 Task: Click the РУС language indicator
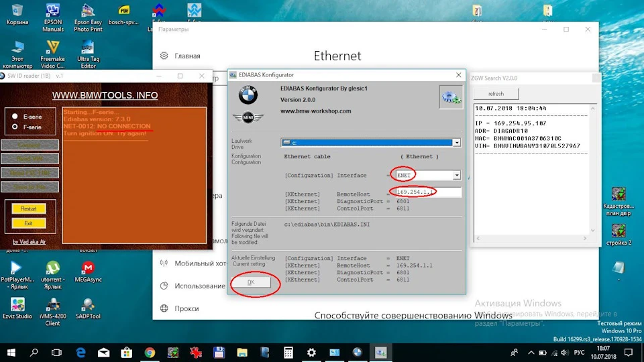pos(579,353)
